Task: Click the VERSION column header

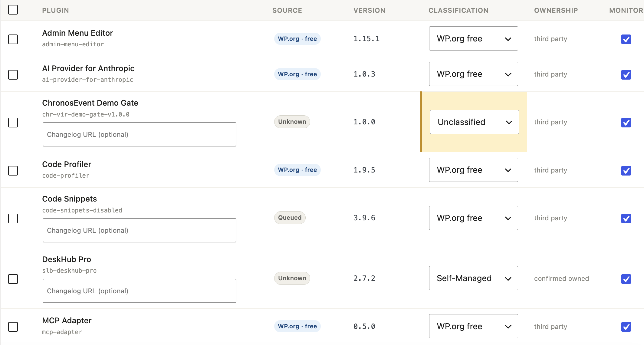Action: click(370, 10)
